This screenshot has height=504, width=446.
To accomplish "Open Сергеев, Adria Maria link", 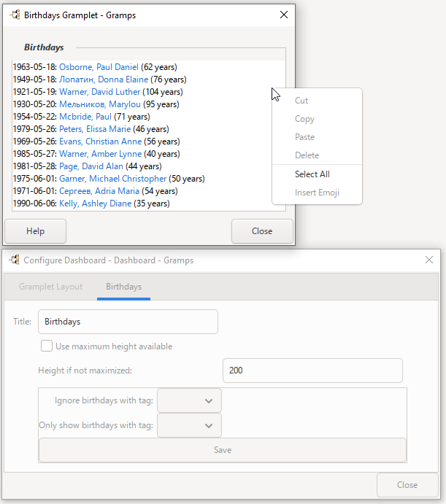I will click(99, 191).
